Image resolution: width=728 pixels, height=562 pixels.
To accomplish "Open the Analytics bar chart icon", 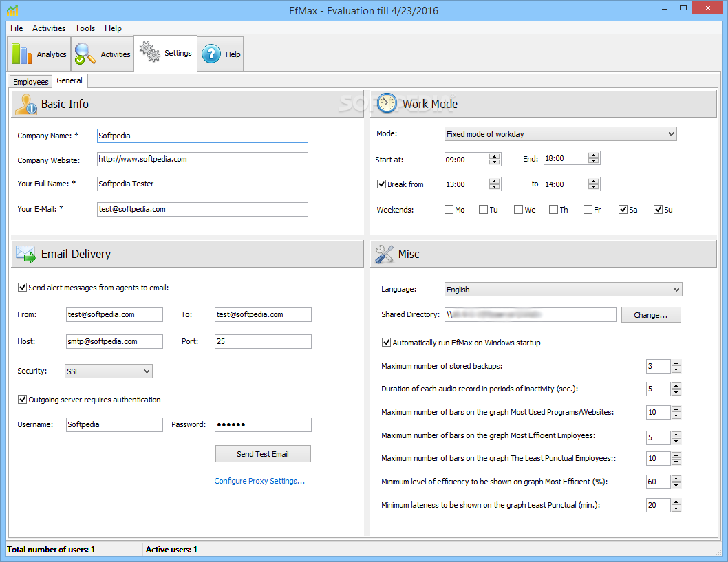I will pyautogui.click(x=21, y=54).
